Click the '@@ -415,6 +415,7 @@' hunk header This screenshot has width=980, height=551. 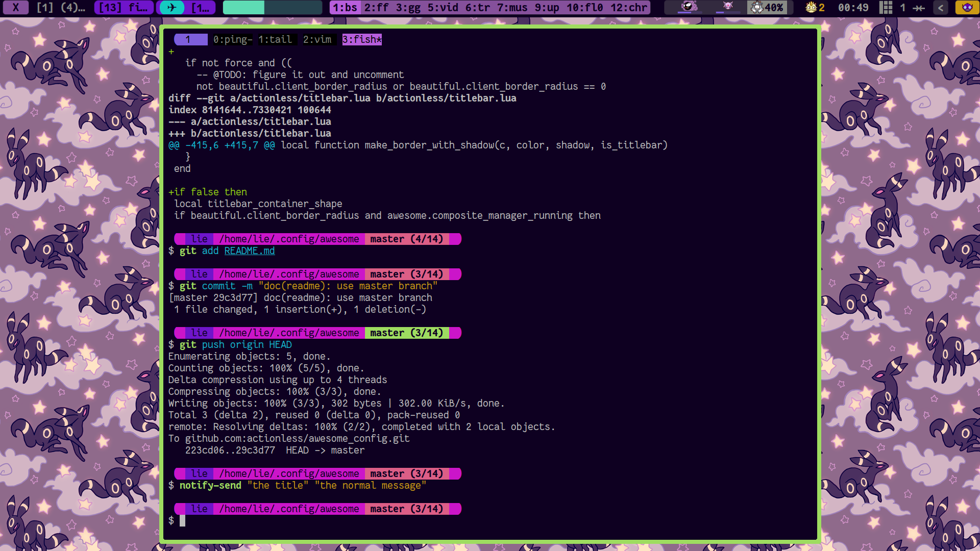(222, 145)
